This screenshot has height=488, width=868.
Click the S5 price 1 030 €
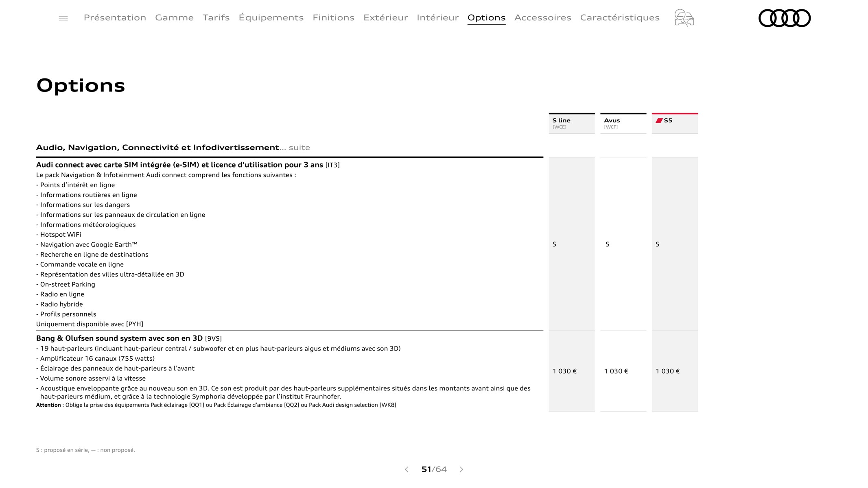[x=668, y=371]
